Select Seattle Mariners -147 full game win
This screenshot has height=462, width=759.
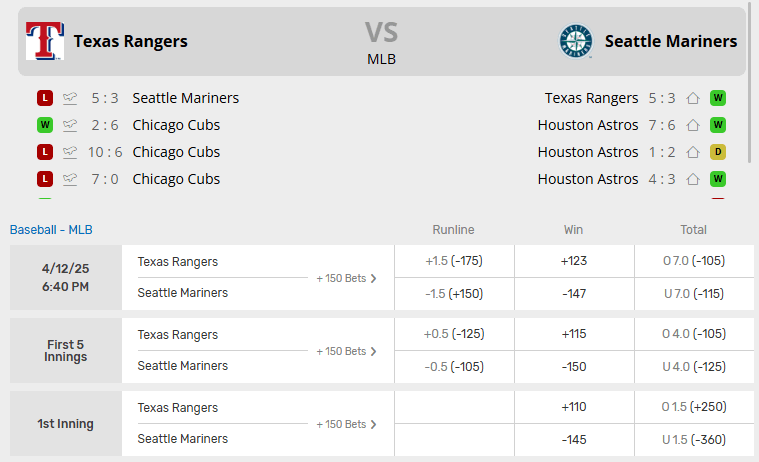[574, 293]
